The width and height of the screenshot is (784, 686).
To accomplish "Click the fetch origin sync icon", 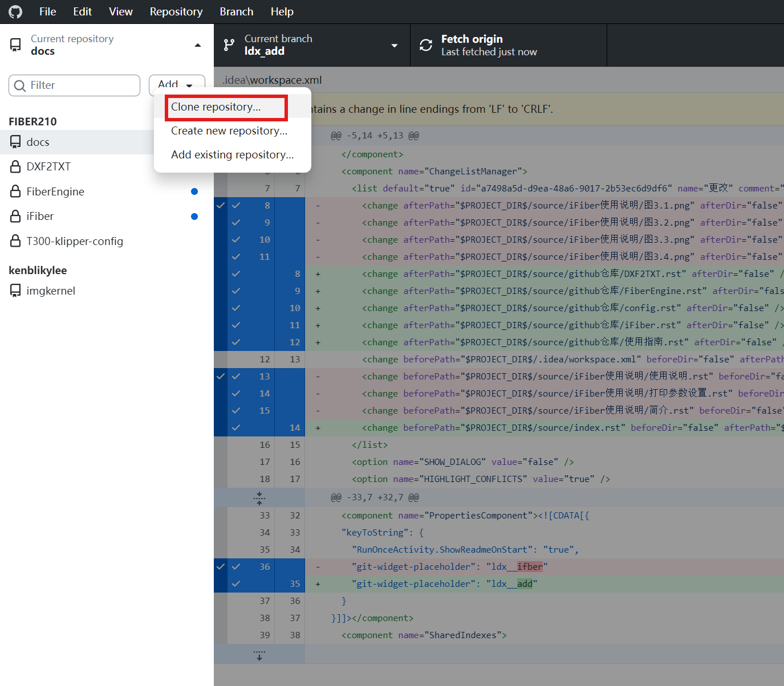I will (426, 45).
